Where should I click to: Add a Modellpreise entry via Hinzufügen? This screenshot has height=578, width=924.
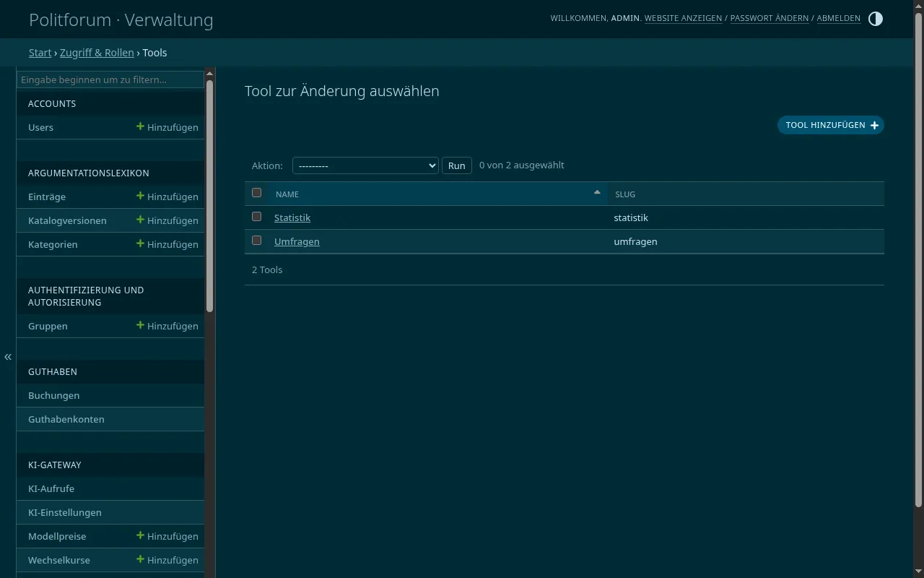click(167, 536)
